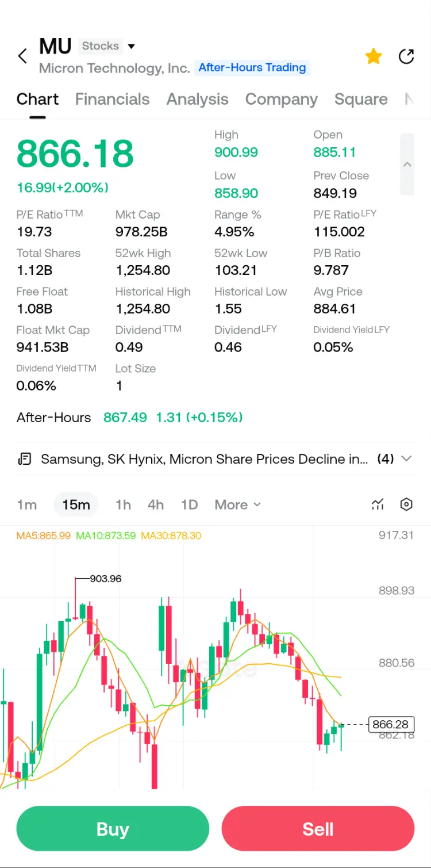431x868 pixels.
Task: Tap the green Buy button
Action: point(113,829)
